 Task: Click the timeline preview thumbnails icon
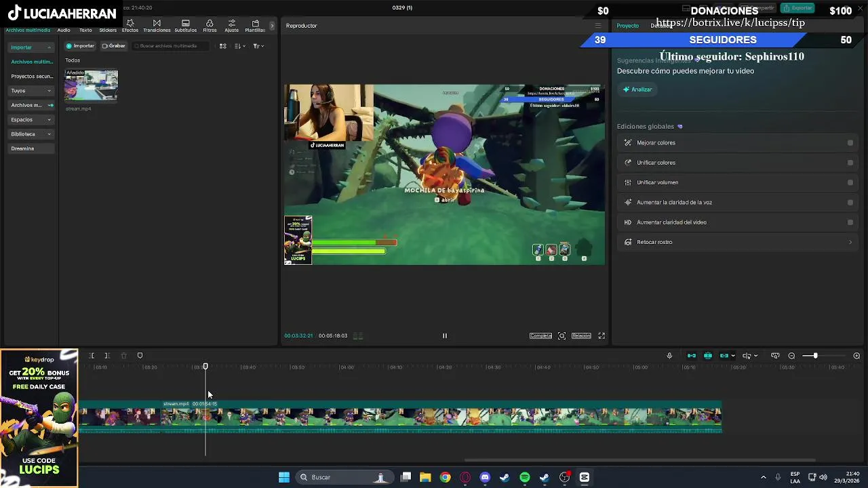click(775, 356)
